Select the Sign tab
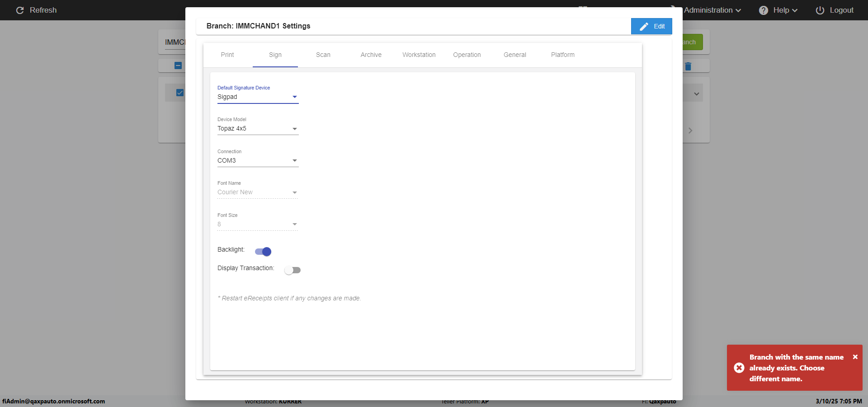The width and height of the screenshot is (868, 407). (x=275, y=55)
